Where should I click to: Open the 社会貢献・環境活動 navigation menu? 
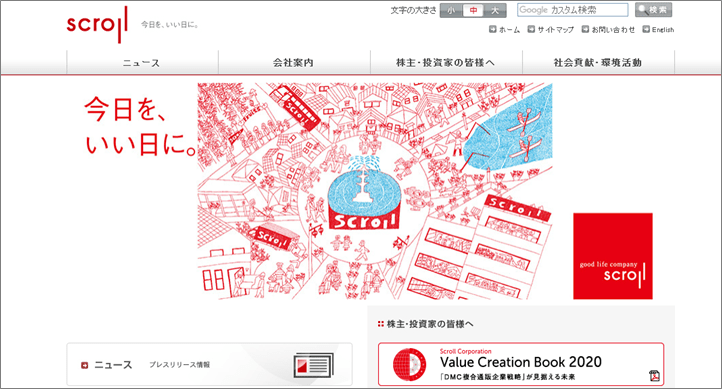click(598, 63)
